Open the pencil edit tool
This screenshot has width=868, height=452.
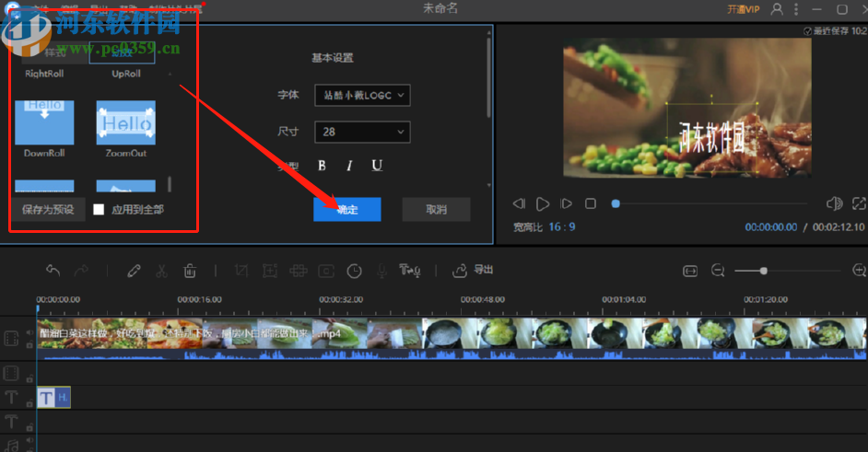coord(134,271)
